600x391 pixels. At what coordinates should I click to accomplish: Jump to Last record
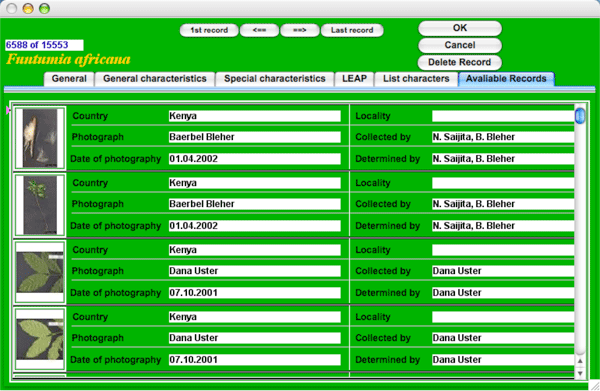coord(352,30)
